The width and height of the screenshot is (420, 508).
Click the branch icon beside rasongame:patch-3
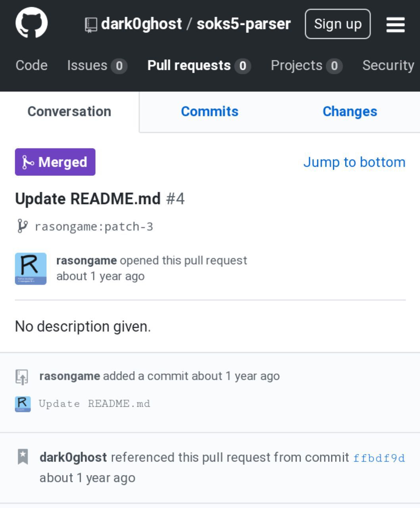23,226
